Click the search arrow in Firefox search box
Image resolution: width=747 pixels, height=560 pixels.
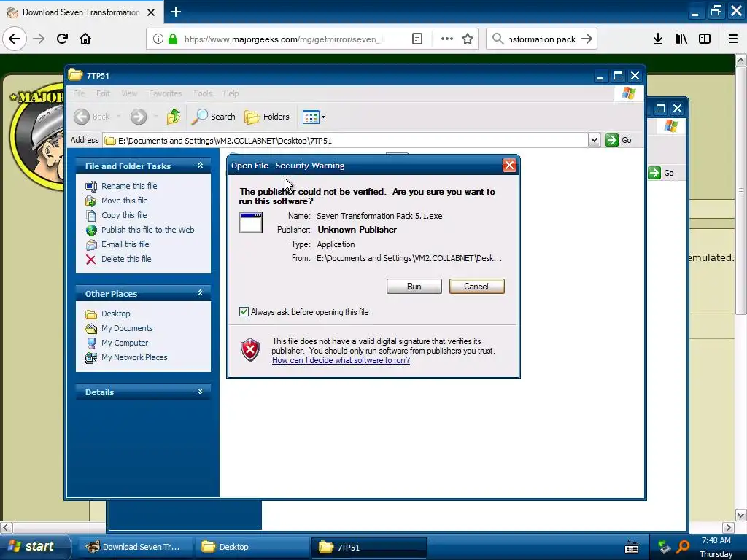(587, 39)
